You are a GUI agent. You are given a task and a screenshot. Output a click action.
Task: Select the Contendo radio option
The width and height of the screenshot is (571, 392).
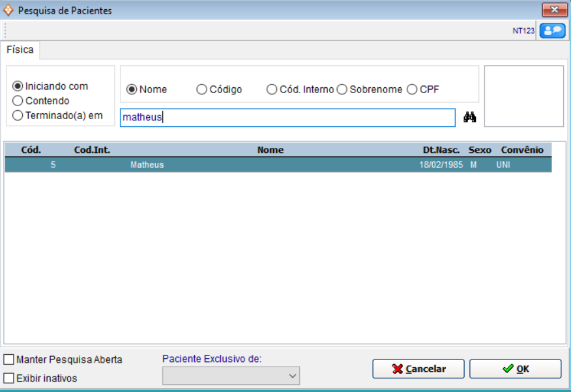(x=18, y=101)
